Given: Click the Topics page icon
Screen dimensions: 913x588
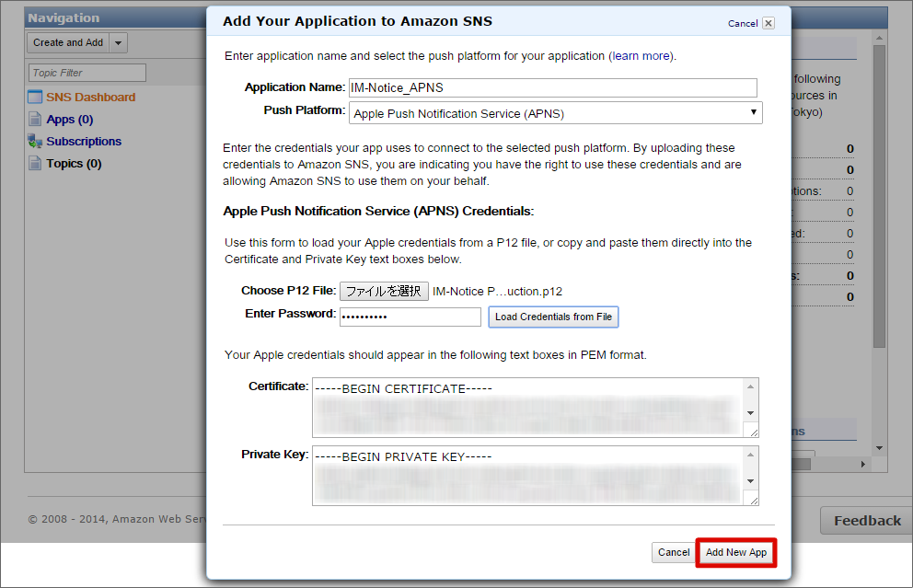Looking at the screenshot, I should [35, 163].
